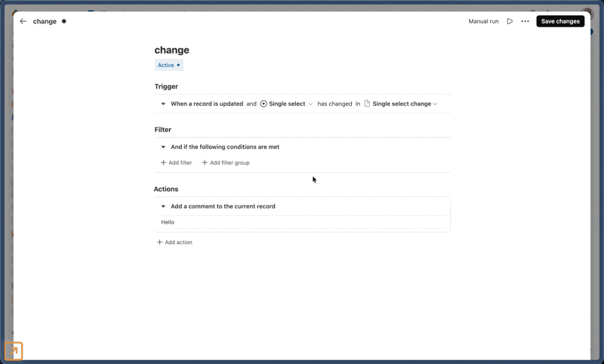Collapse the Add a comment action
This screenshot has width=604, height=364.
[163, 206]
